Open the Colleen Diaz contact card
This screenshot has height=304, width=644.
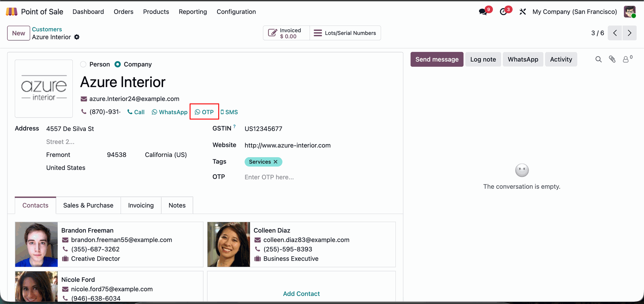pyautogui.click(x=302, y=244)
